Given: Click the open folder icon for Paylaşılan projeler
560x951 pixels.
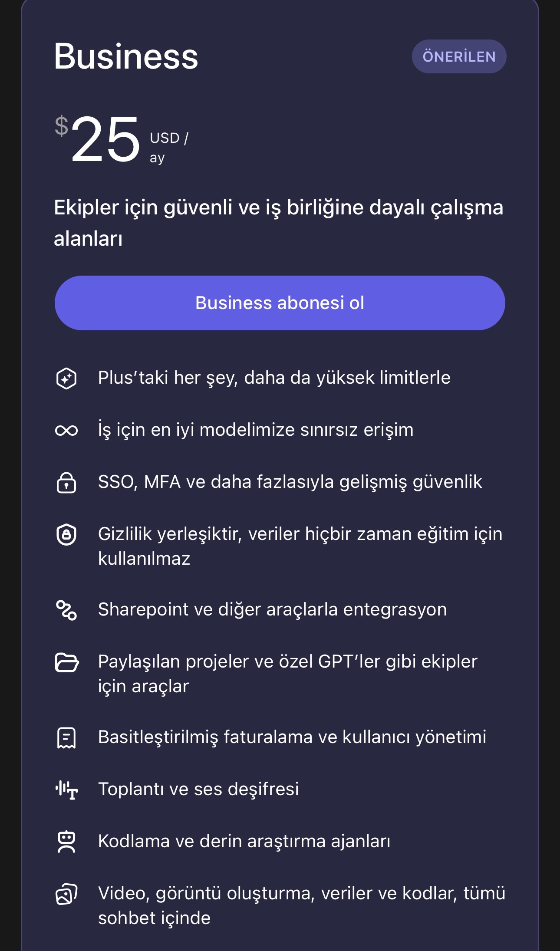Looking at the screenshot, I should [x=66, y=662].
